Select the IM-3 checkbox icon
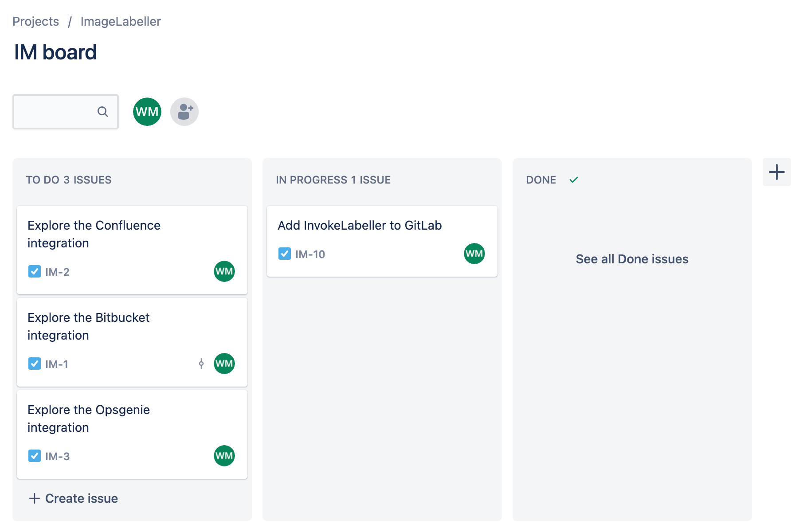Screen dimensions: 799x532 tap(34, 456)
